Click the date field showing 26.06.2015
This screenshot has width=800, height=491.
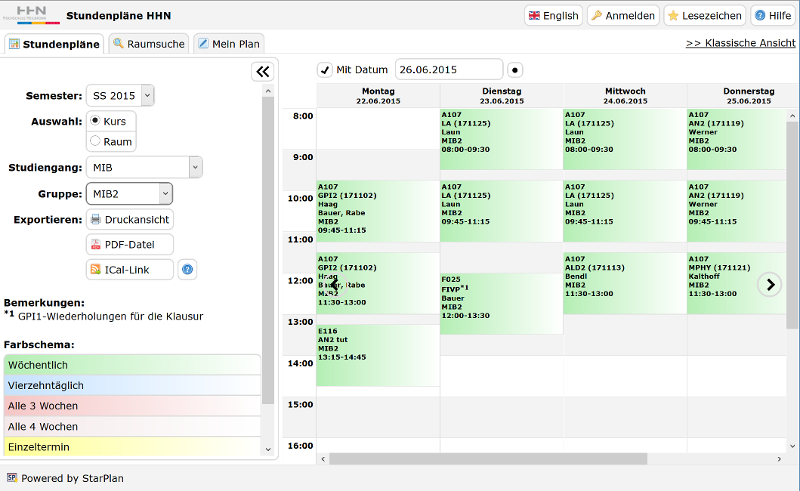point(449,70)
